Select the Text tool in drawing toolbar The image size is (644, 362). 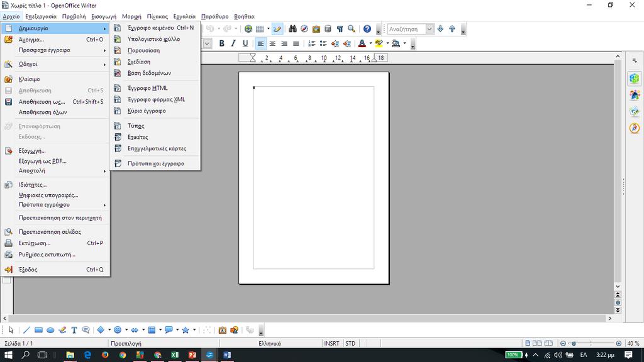pos(74,330)
